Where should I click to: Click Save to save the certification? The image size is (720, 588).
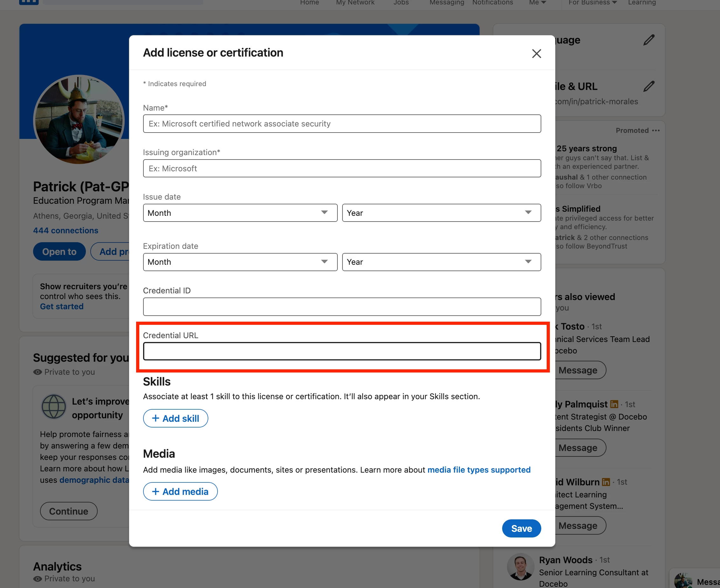tap(522, 528)
